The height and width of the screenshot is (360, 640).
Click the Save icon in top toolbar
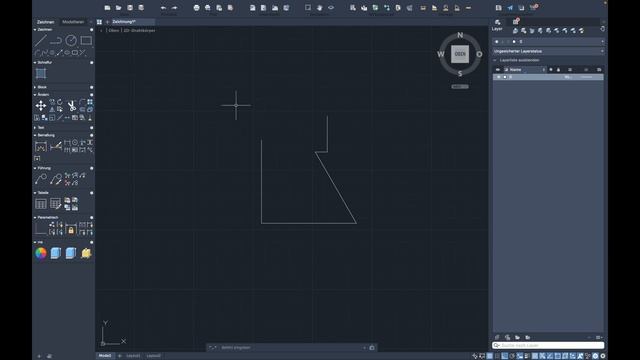tap(130, 8)
